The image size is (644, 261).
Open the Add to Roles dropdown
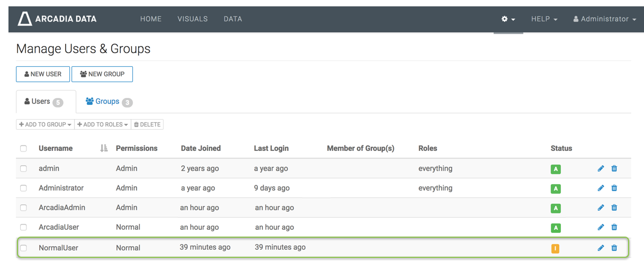(x=103, y=124)
